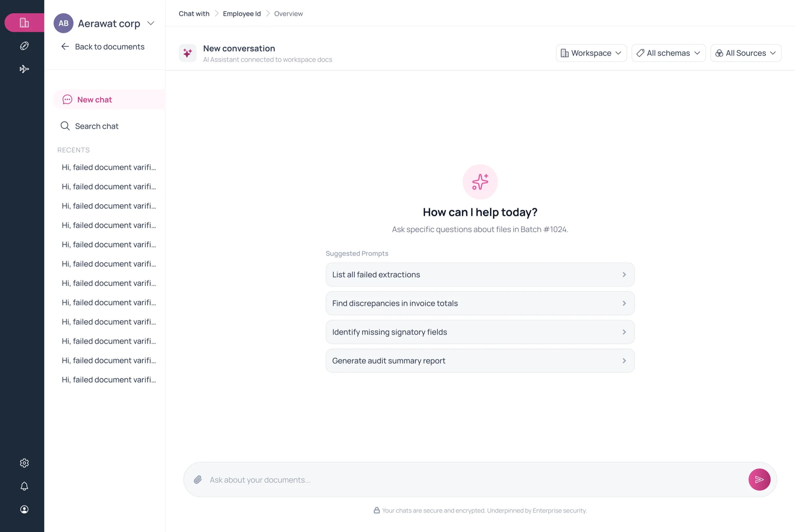Screen dimensions: 795x532
Task: Click the AB avatar badge
Action: [64, 23]
